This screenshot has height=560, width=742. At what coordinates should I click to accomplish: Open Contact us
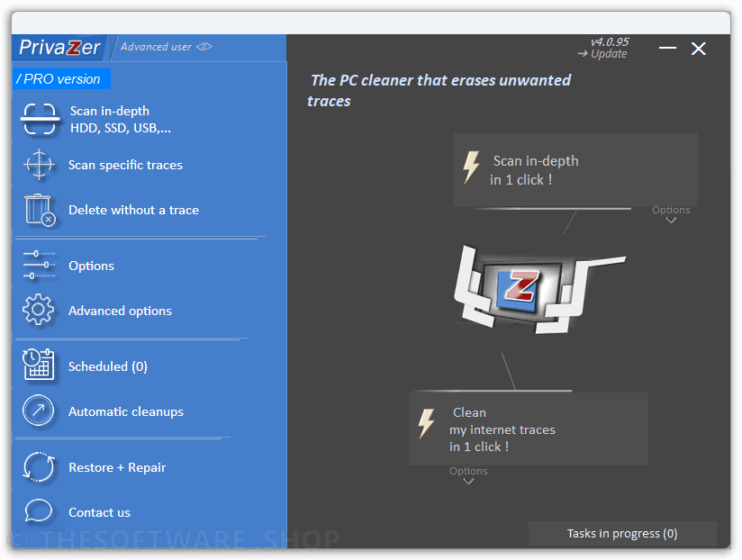click(x=99, y=512)
